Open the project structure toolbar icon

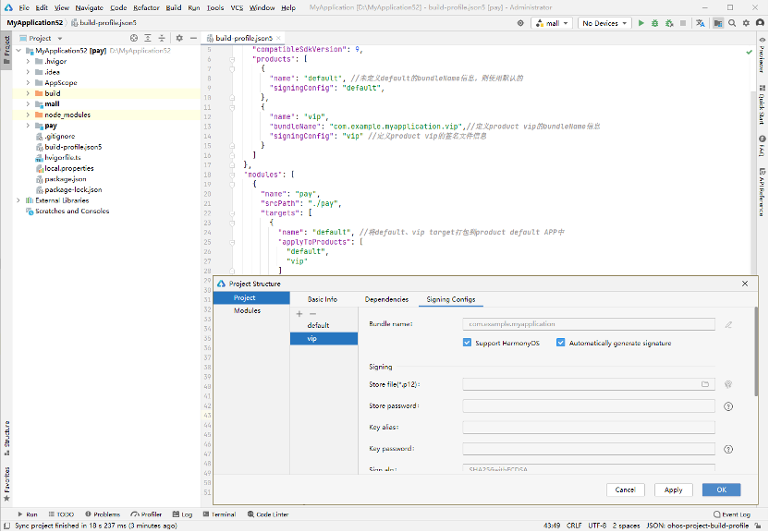click(718, 23)
